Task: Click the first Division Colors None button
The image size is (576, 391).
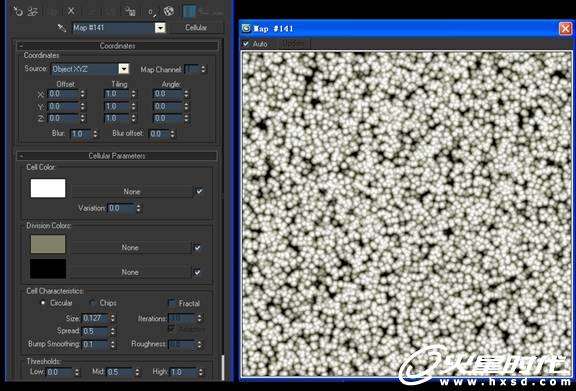Action: pyautogui.click(x=130, y=248)
